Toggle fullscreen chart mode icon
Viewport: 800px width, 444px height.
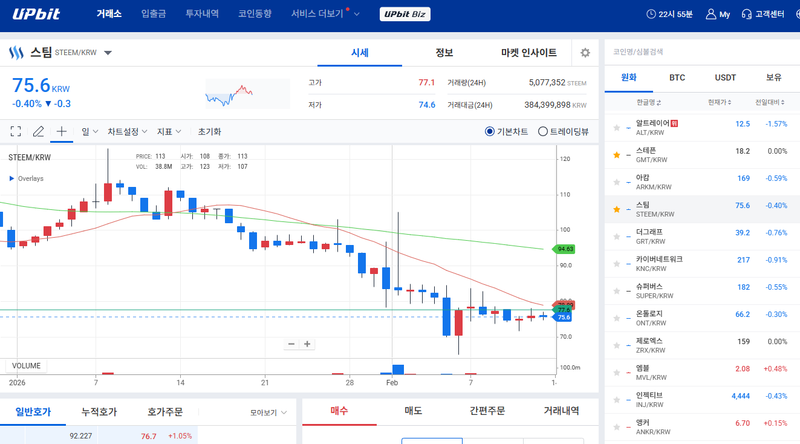coord(16,131)
